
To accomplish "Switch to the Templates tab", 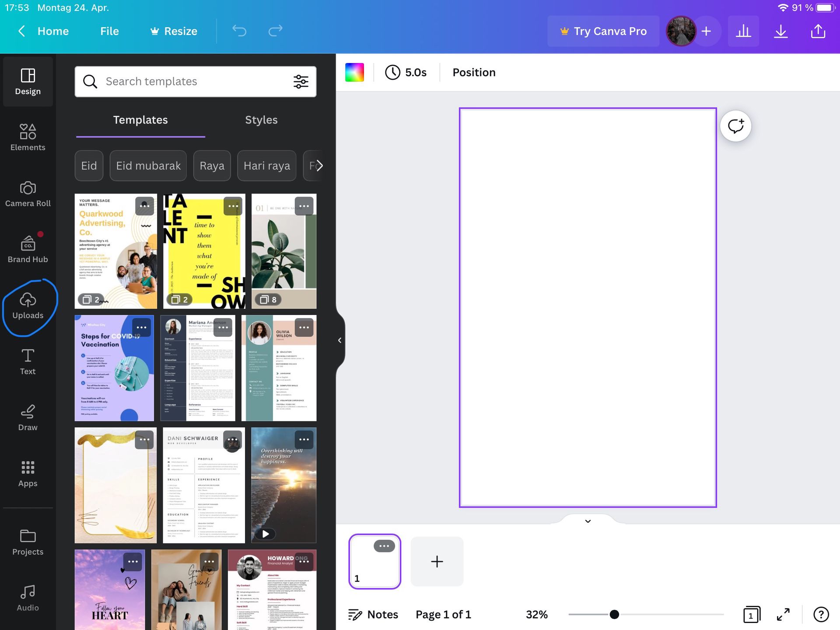I will click(x=140, y=120).
